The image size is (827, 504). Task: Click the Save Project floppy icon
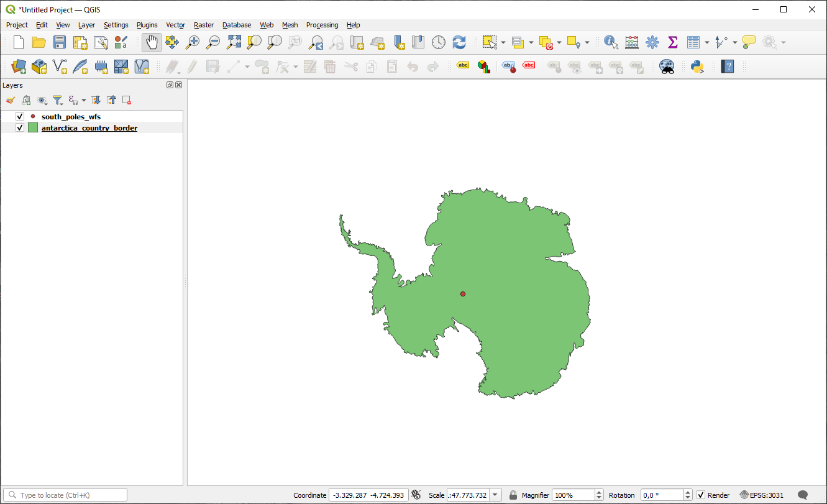tap(59, 42)
